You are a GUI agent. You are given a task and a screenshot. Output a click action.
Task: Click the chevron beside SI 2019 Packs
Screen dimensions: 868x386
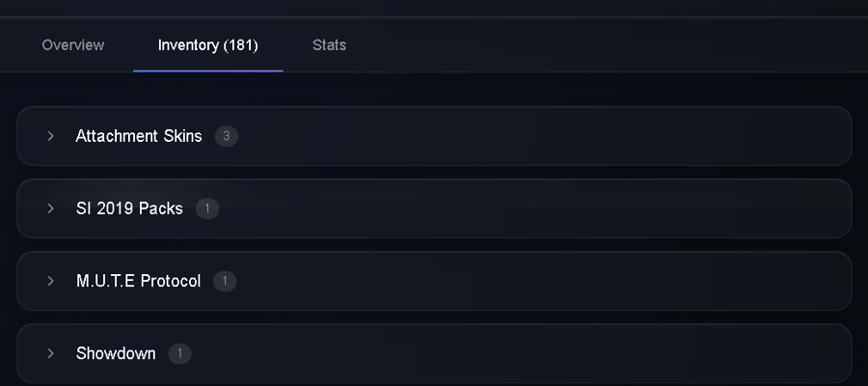point(51,208)
